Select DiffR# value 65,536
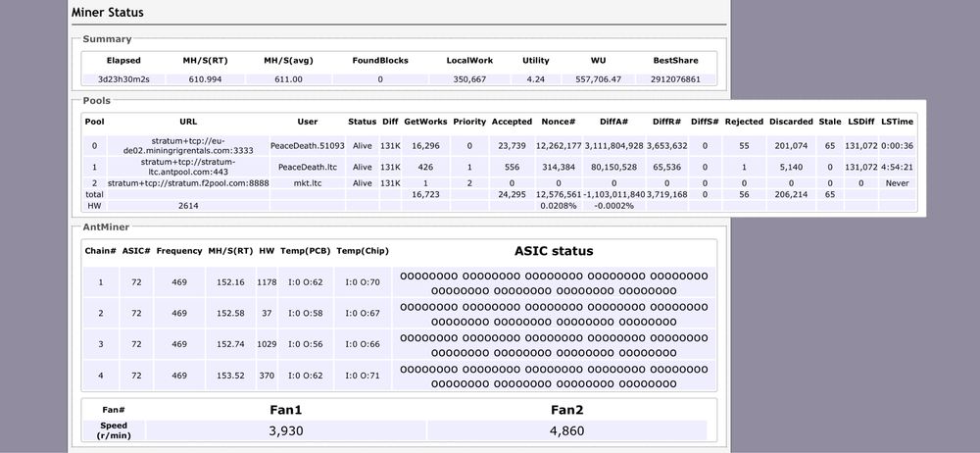Viewport: 980px width, 453px height. [666, 167]
